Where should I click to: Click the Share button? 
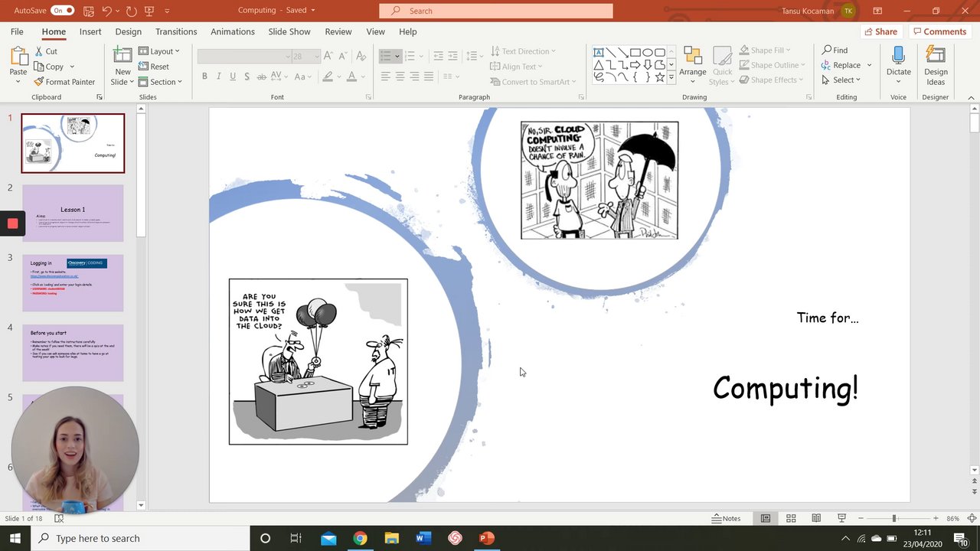(880, 31)
